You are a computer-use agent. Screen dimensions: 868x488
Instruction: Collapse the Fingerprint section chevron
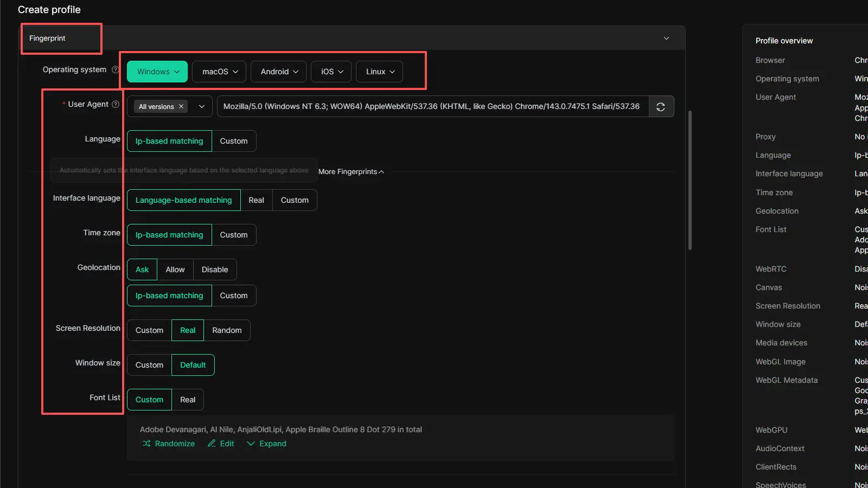point(666,38)
